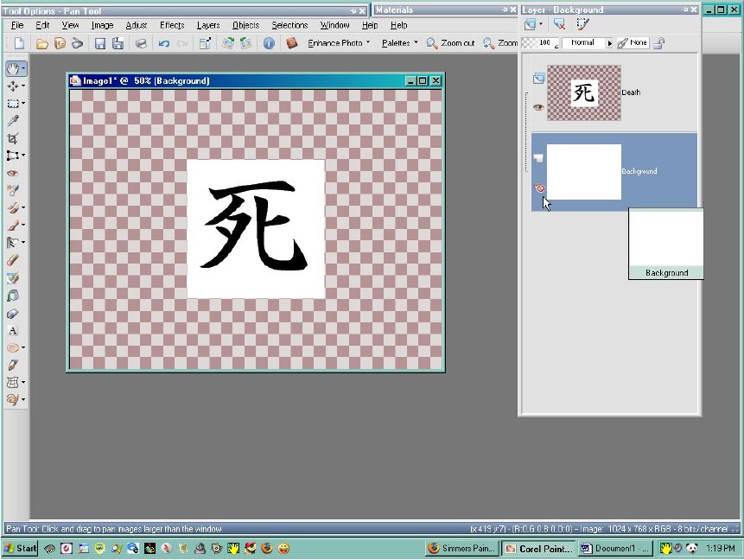Viewport: 744px width, 560px height.
Task: Select the Deform tool
Action: 12,156
